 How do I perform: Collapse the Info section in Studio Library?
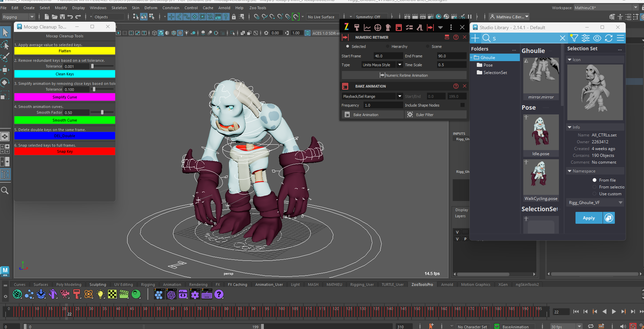[570, 127]
